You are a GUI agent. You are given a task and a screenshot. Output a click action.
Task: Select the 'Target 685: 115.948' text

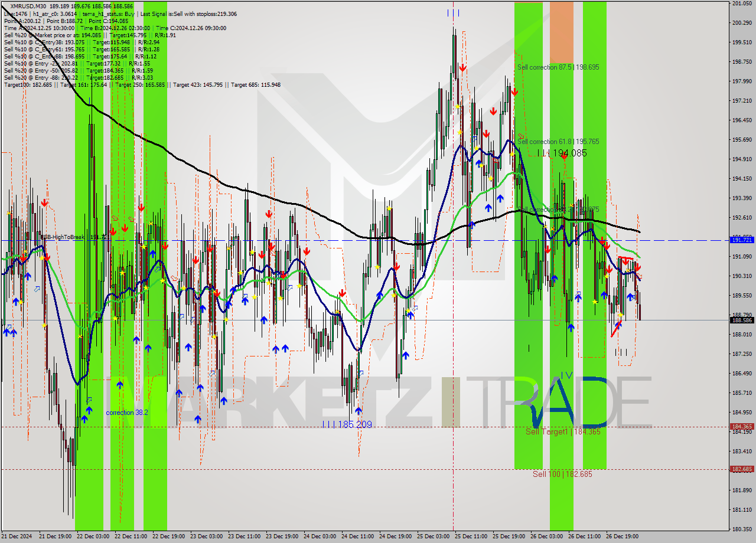[256, 84]
